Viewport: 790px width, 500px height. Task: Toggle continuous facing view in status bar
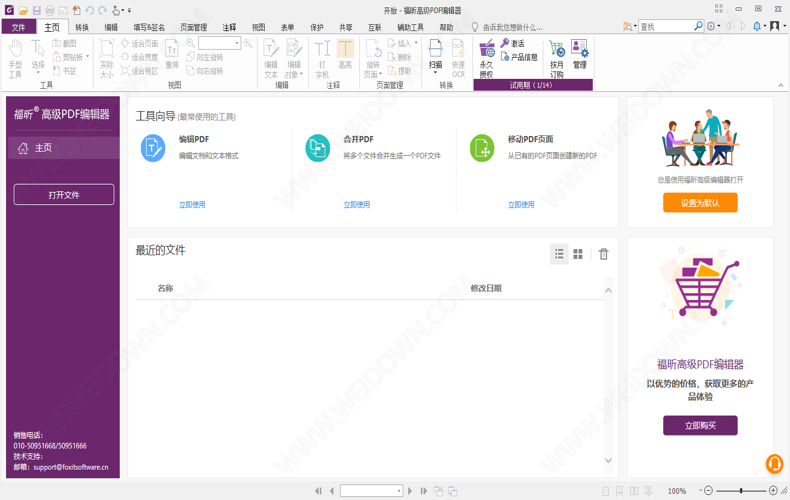click(x=648, y=491)
